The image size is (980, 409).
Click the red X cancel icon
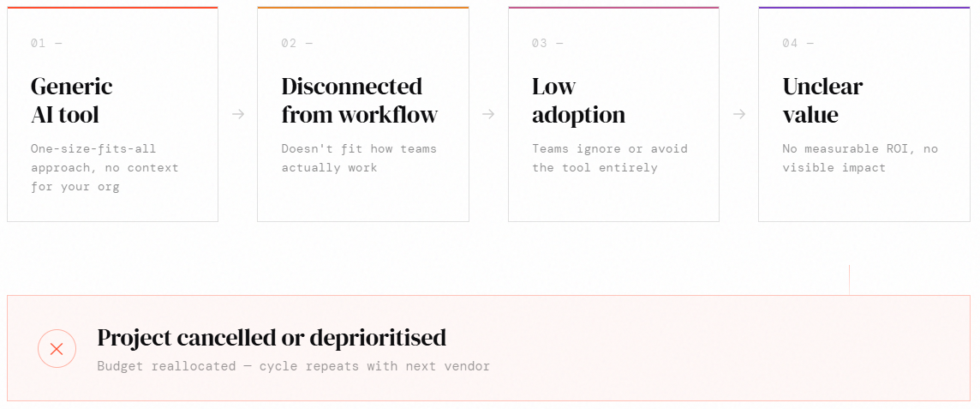[57, 349]
